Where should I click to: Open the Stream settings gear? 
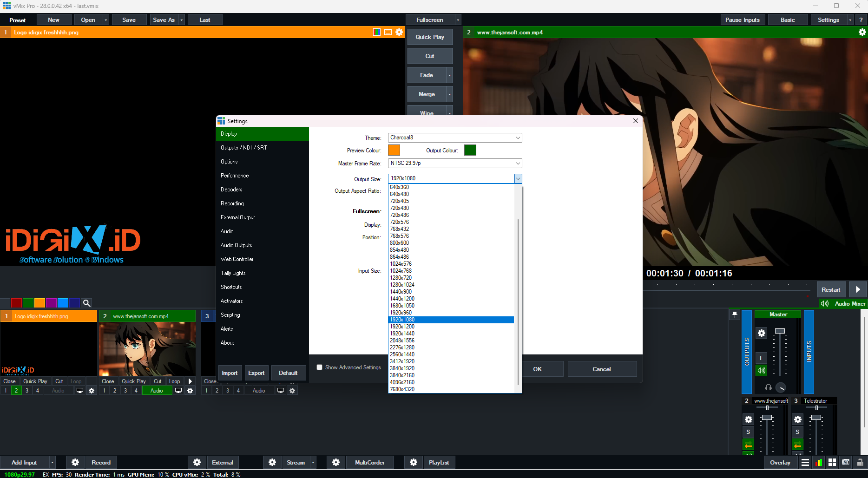pos(272,462)
